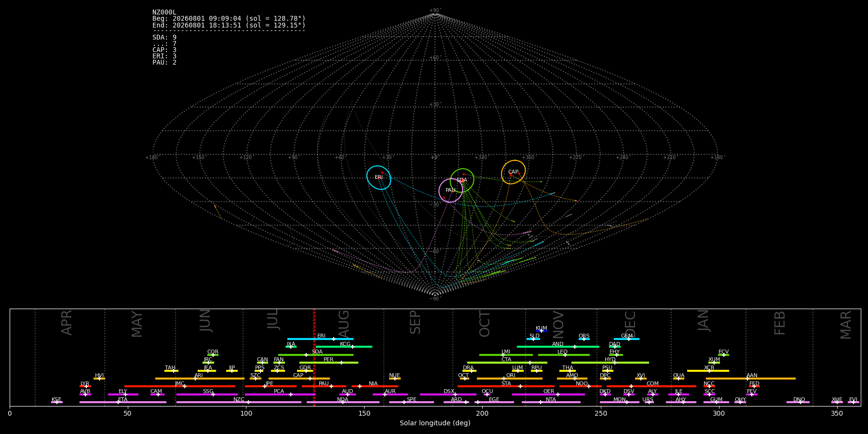Click the KCG shower label in timeline
Viewport: 868px width, 434px height.
pos(345,344)
